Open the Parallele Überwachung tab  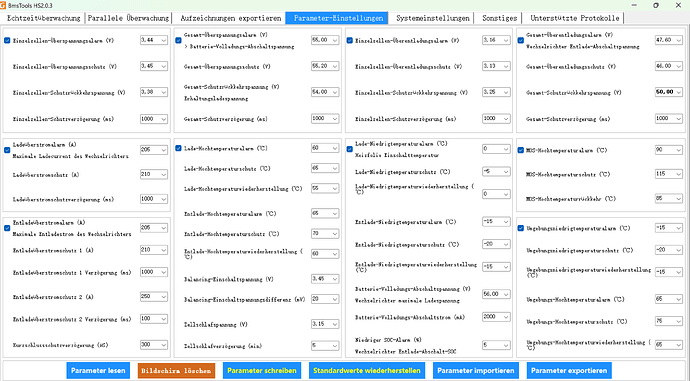point(128,18)
